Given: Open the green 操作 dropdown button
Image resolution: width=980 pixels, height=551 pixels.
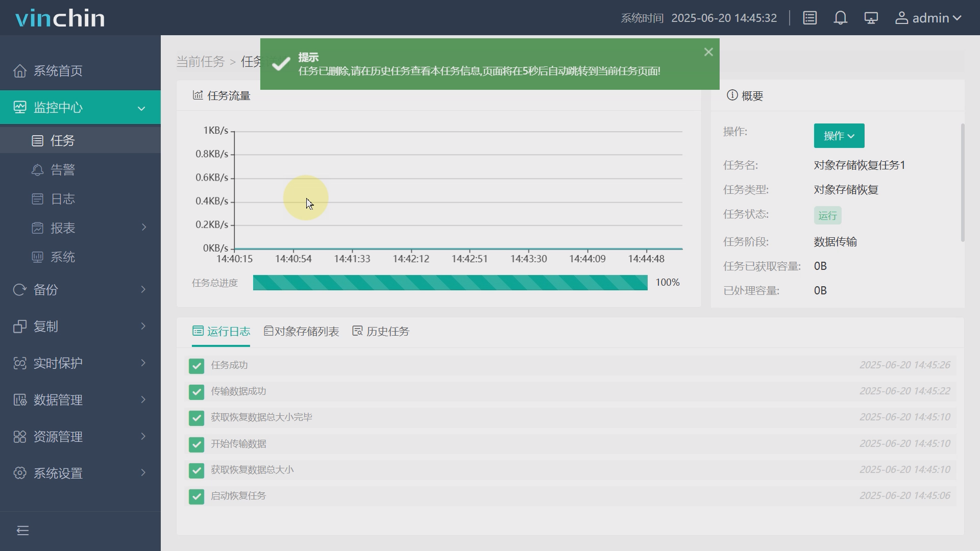Looking at the screenshot, I should (839, 136).
